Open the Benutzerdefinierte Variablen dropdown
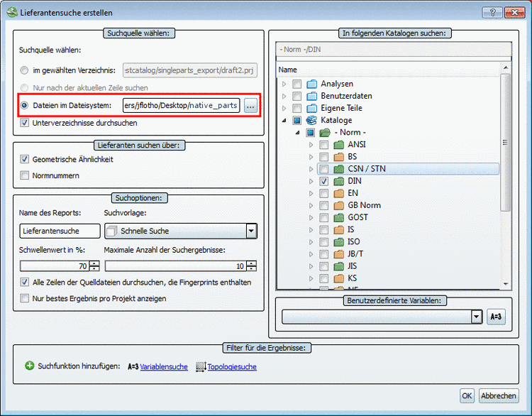532x416 pixels. coord(477,317)
